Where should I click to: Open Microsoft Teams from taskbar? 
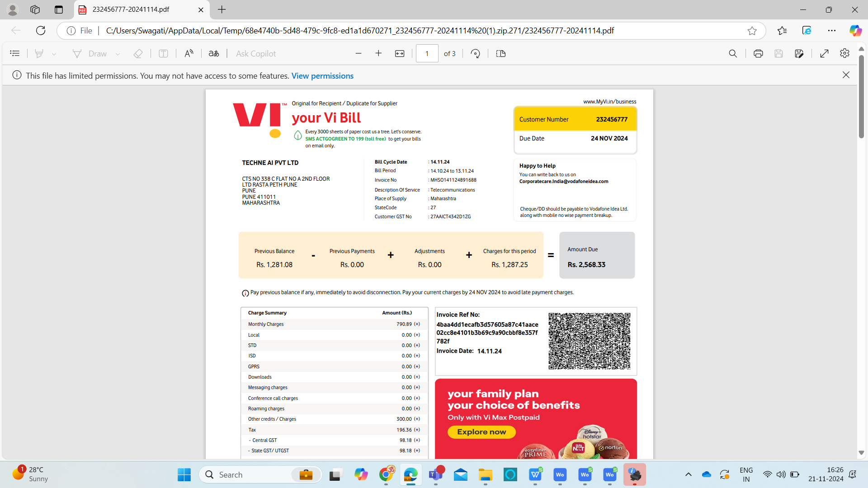pos(436,475)
